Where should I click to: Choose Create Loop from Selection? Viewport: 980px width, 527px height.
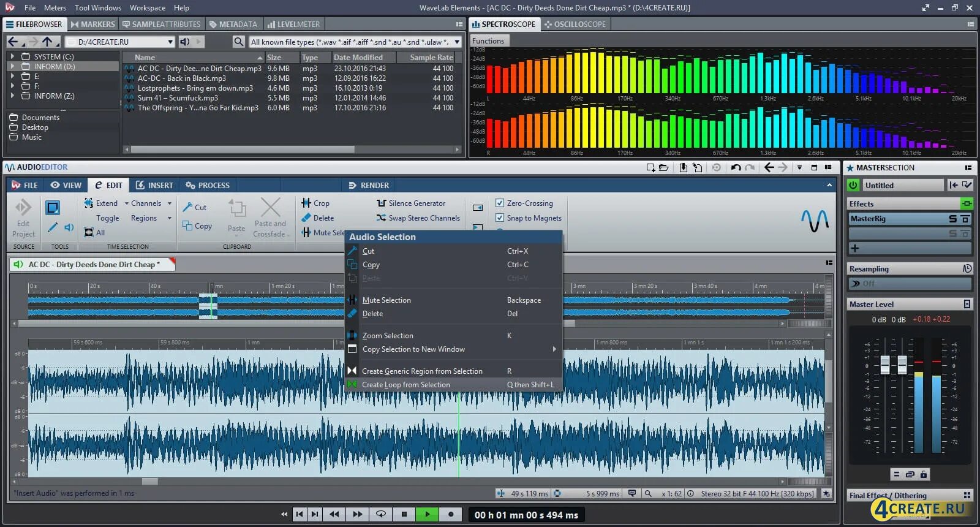(454, 385)
